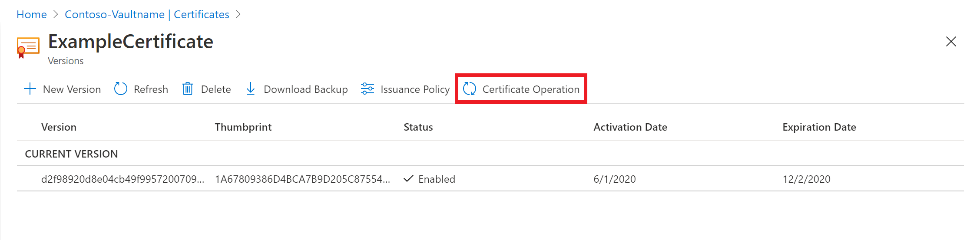Click the Expiration Date column header
Image resolution: width=980 pixels, height=240 pixels.
pos(819,127)
